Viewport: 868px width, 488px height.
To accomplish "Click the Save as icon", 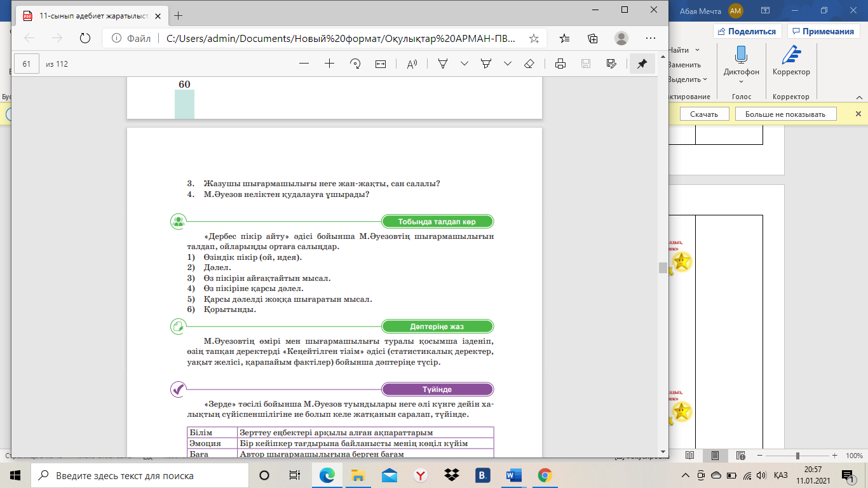I will [611, 64].
